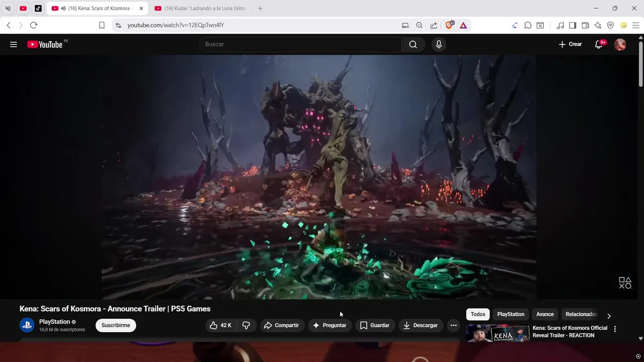Open the Kena Reveal Trailer REACTION thumbnail

tap(498, 333)
